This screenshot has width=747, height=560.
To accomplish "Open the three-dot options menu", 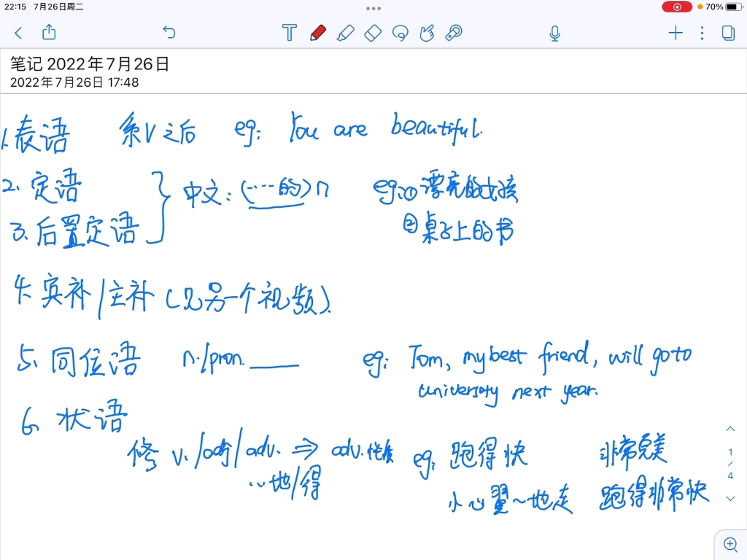I will [x=701, y=33].
